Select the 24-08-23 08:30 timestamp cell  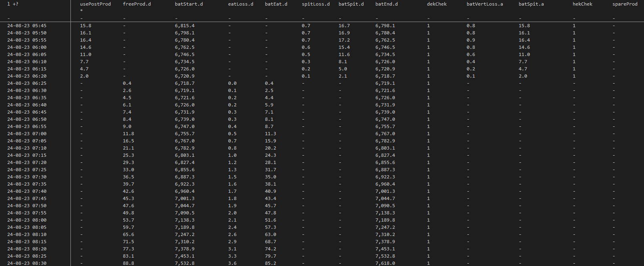click(27, 263)
